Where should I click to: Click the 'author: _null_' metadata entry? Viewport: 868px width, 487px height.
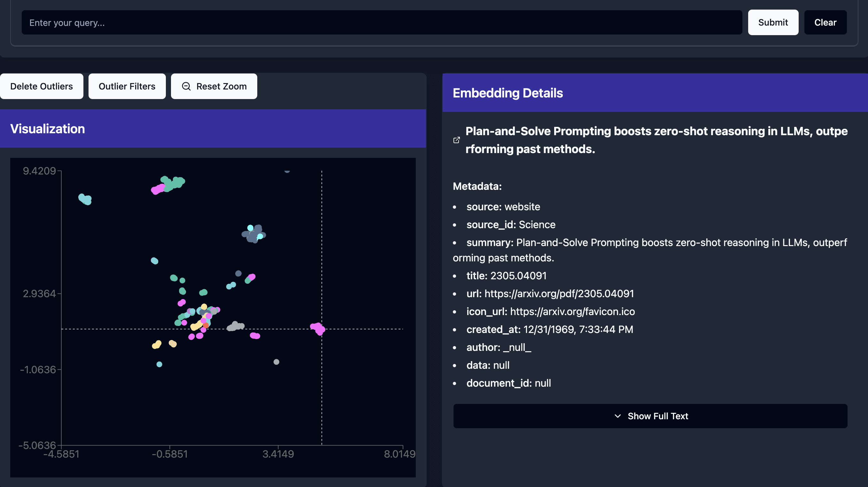click(x=499, y=347)
